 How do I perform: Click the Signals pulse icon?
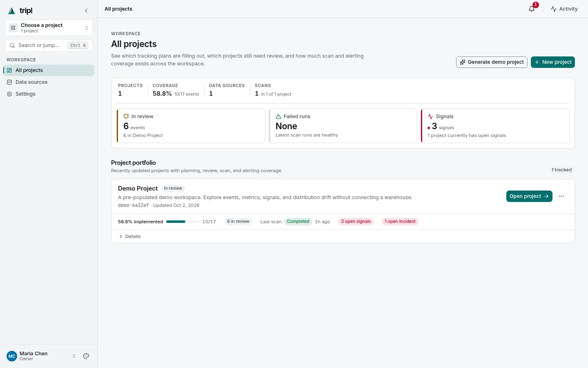click(x=430, y=117)
